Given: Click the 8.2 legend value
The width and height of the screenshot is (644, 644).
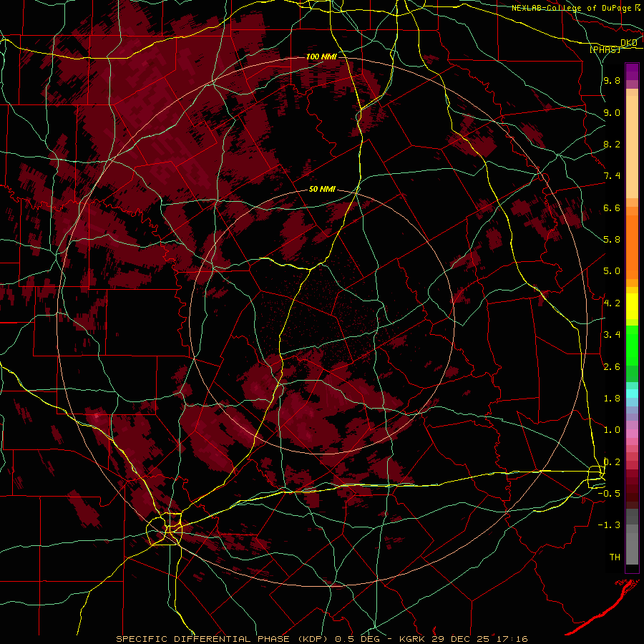Looking at the screenshot, I should click(612, 145).
